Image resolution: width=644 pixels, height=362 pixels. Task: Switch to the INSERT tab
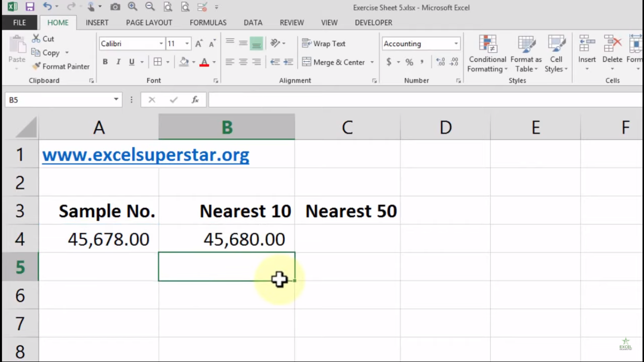(x=97, y=23)
